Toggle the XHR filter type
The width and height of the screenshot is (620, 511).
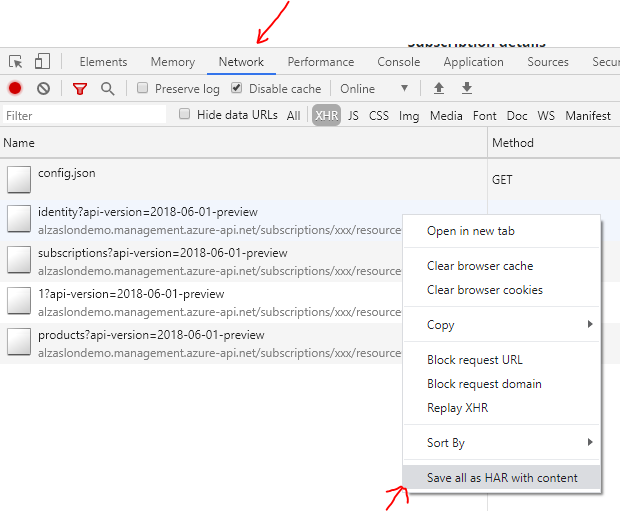pos(326,115)
